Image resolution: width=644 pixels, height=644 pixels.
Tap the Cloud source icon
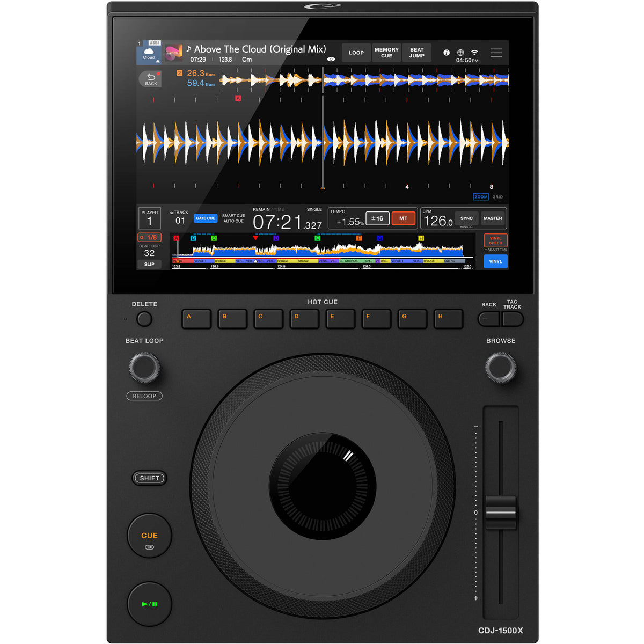149,53
